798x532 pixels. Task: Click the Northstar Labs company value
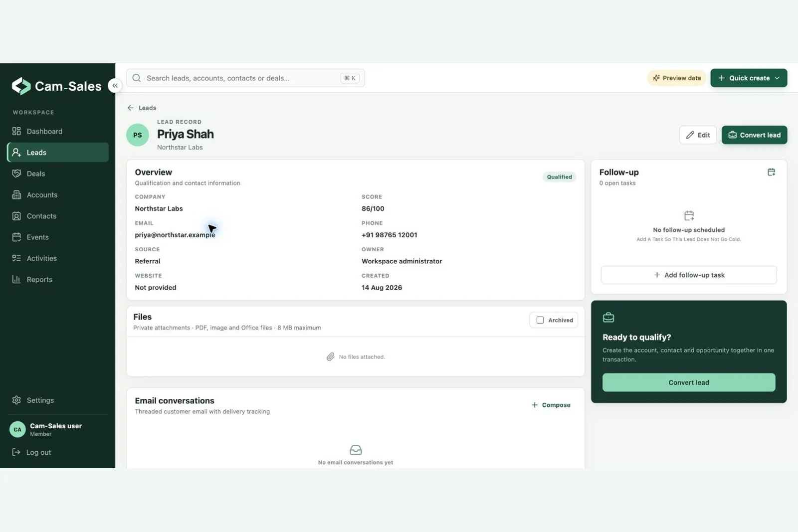tap(159, 209)
